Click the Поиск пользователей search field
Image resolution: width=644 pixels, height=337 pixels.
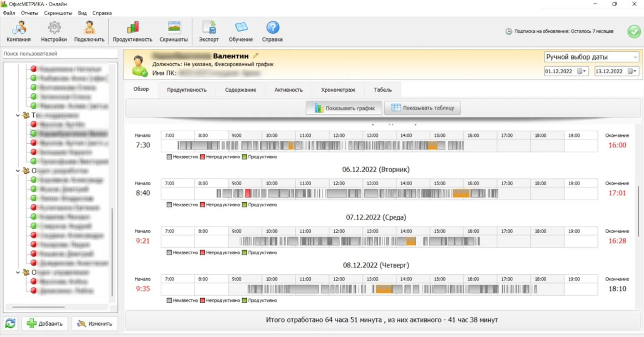click(60, 54)
